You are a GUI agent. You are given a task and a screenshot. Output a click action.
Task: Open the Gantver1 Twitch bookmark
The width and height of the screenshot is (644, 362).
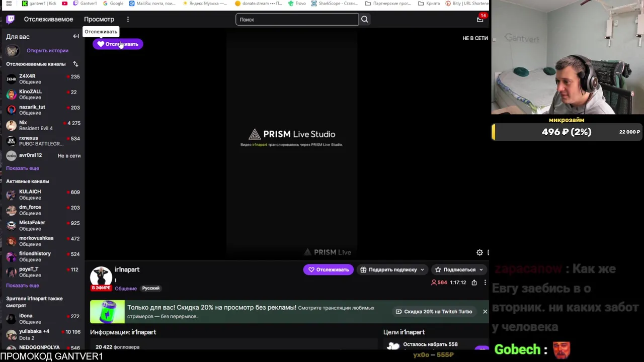(85, 4)
